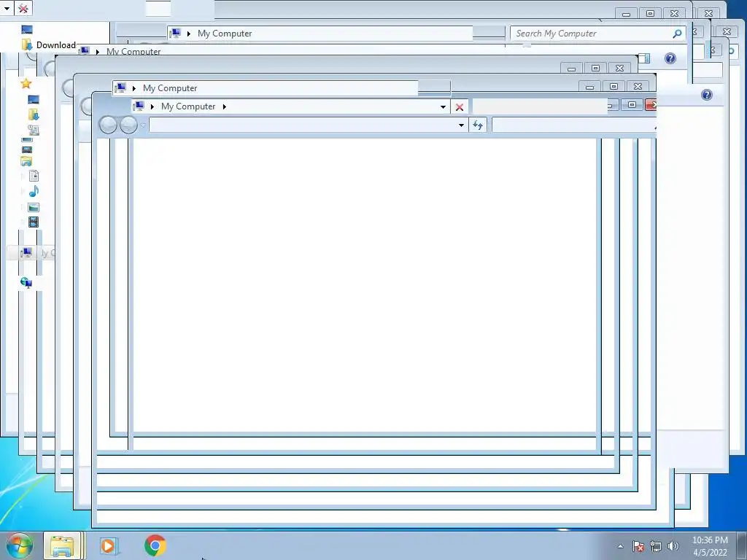Click the red close button of the front window
Viewport: 747px width, 560px height.
[x=651, y=104]
